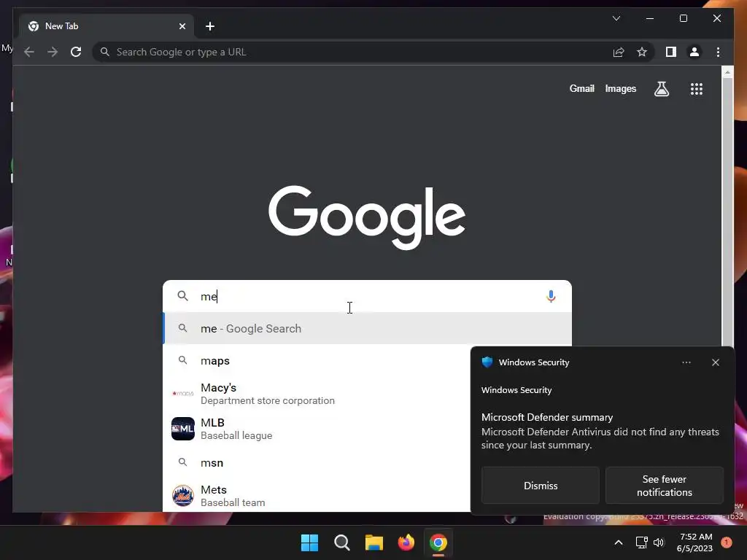
Task: Open Search Labs flask icon
Action: click(x=661, y=88)
